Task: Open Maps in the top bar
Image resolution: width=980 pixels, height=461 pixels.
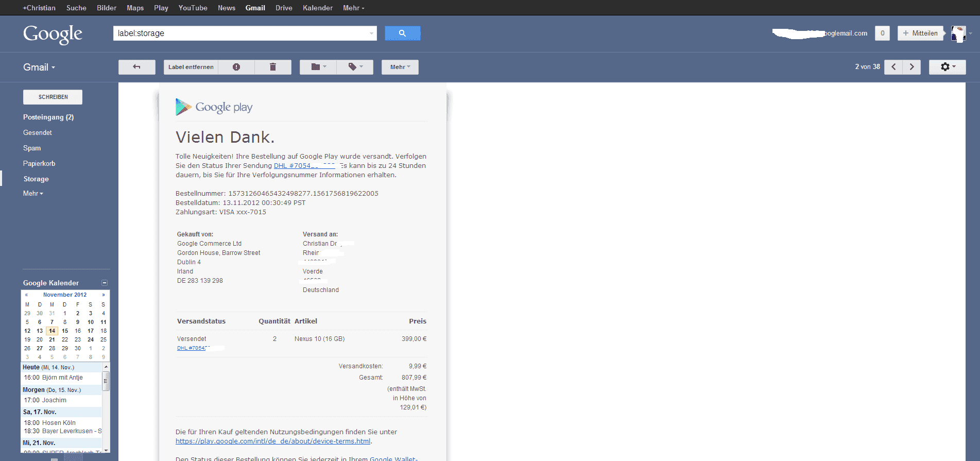Action: 135,8
